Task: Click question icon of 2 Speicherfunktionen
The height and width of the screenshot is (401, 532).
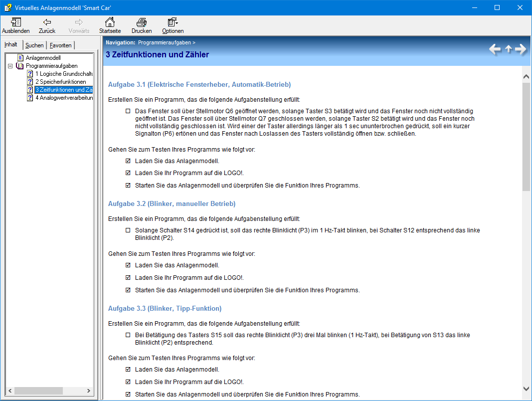Action: pos(30,82)
